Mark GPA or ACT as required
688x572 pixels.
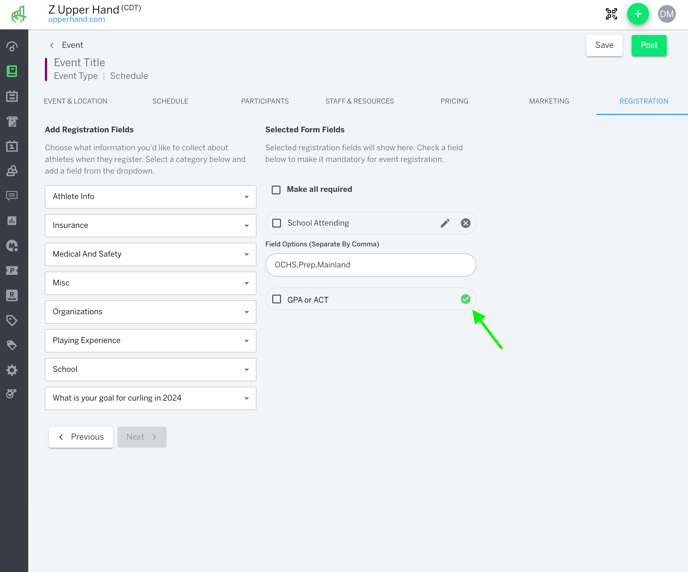(x=276, y=299)
